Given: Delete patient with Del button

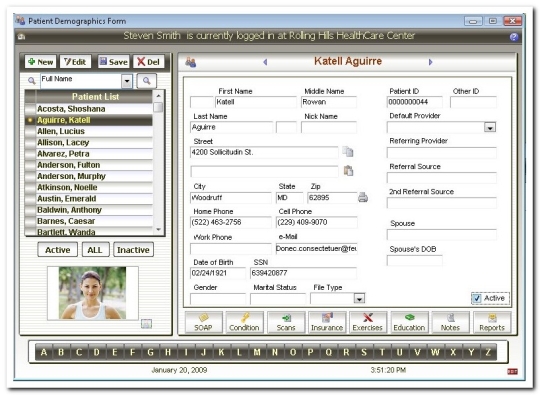Looking at the screenshot, I should [x=148, y=62].
